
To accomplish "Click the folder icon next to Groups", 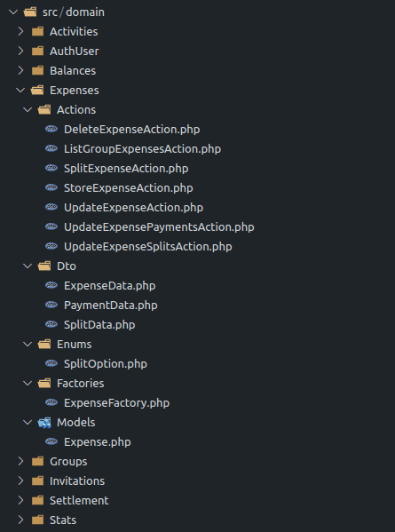I will 37,462.
